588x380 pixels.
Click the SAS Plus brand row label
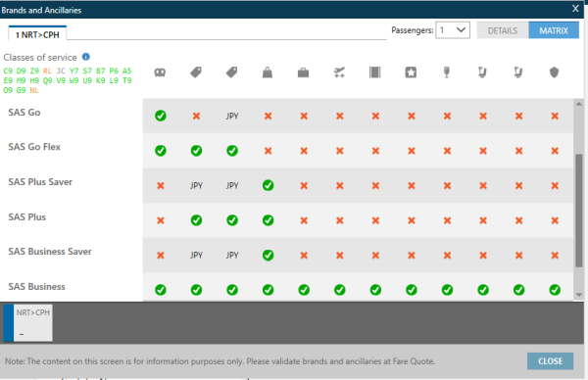pyautogui.click(x=27, y=217)
